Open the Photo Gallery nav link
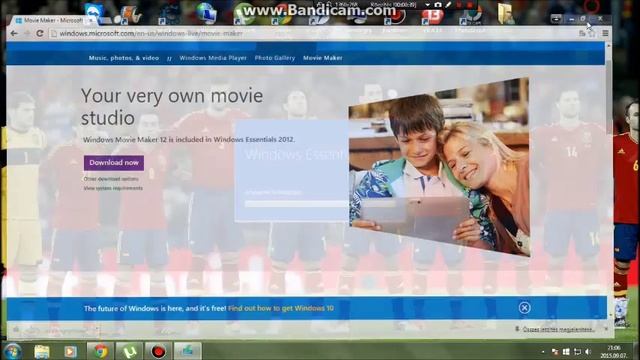This screenshot has width=640, height=360. tap(275, 58)
